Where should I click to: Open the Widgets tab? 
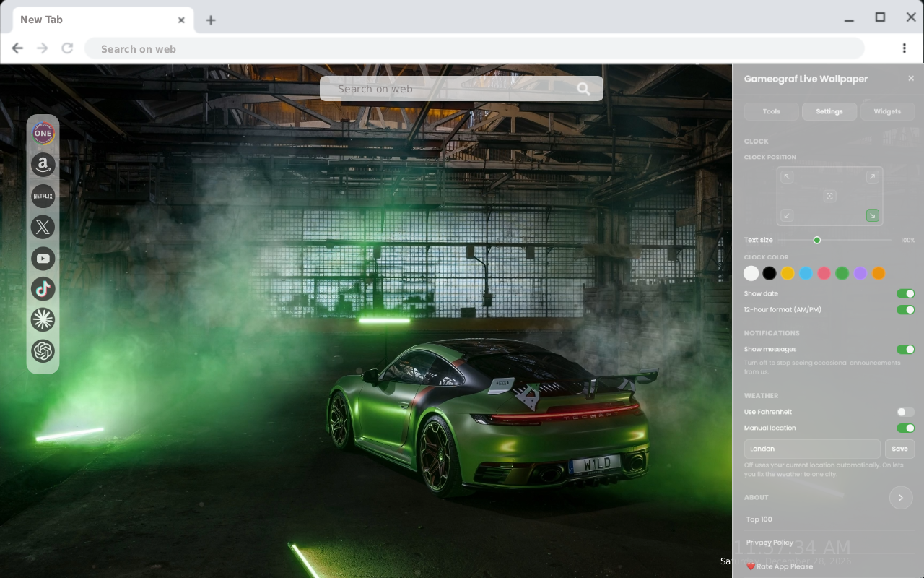tap(887, 111)
